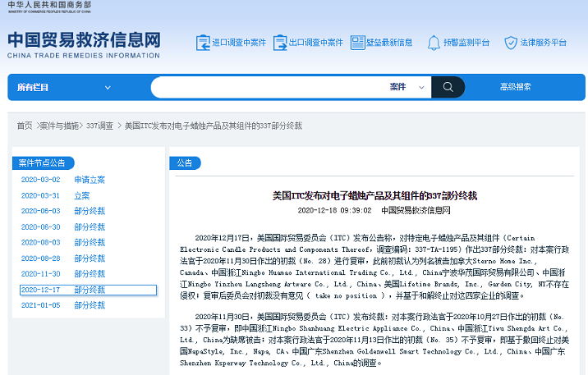Viewport: 588px width, 375px height.
Task: Expand the 案件 search type dropdown
Action: pos(407,87)
